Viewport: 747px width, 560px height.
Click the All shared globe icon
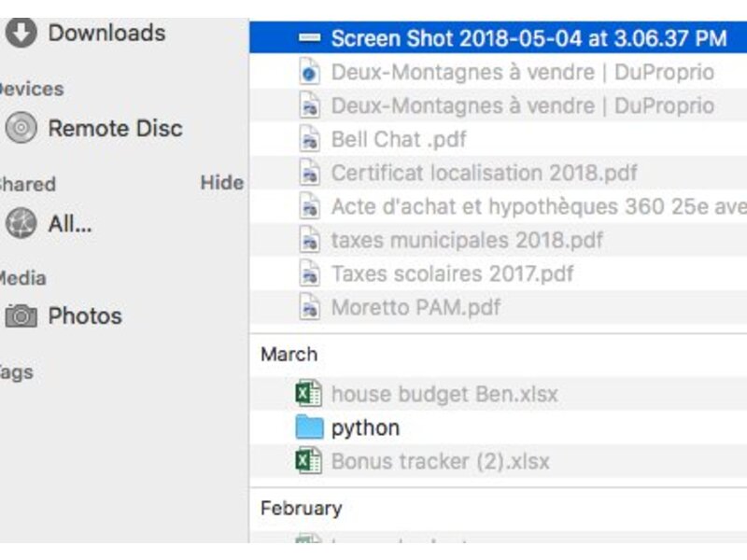pos(21,224)
